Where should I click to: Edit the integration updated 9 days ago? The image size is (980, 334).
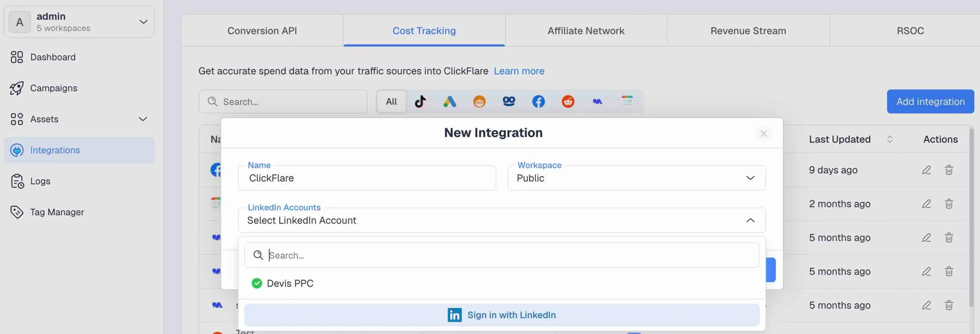pyautogui.click(x=926, y=170)
